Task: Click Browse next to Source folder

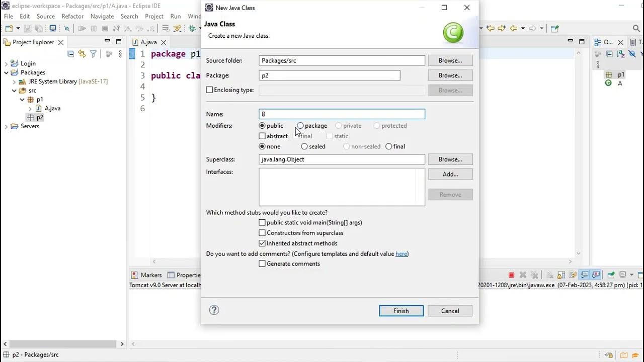Action: (450, 60)
